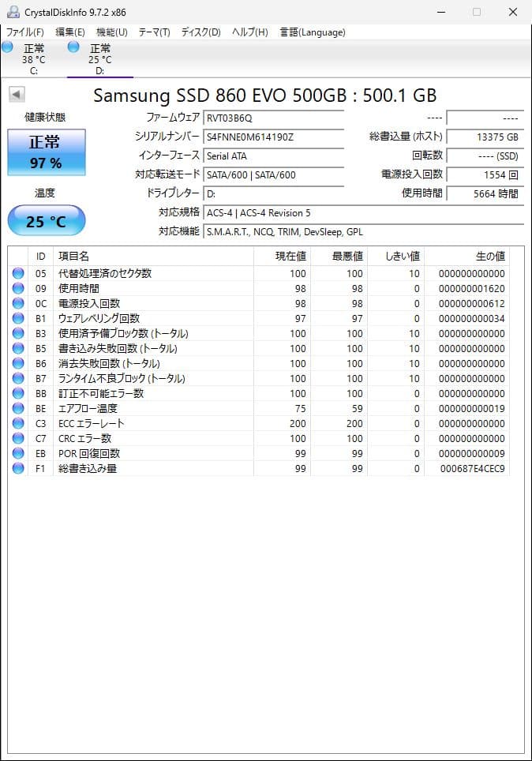Click the status orb for ID B6 row
This screenshot has height=761, width=532.
(x=18, y=363)
